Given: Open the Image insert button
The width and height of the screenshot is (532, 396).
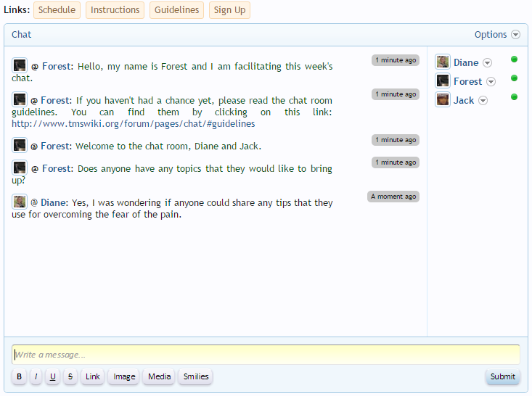Looking at the screenshot, I should [x=124, y=376].
